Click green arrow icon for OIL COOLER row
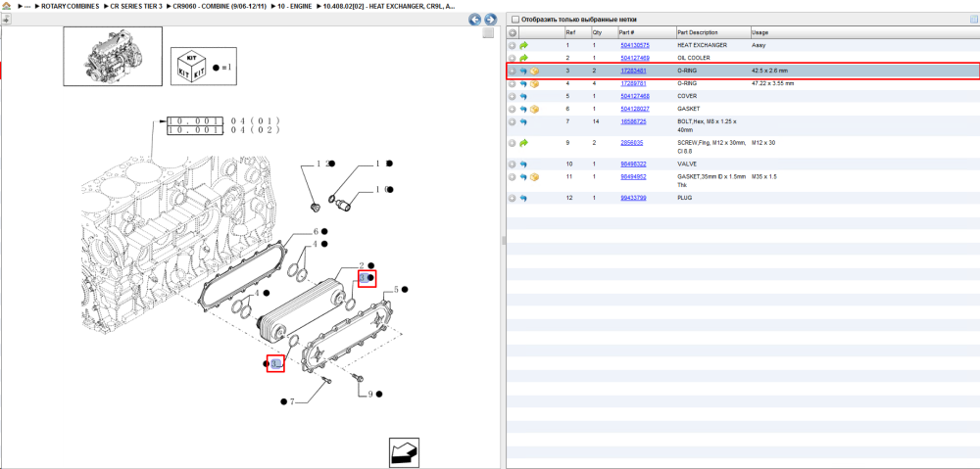The width and height of the screenshot is (980, 469). [523, 58]
